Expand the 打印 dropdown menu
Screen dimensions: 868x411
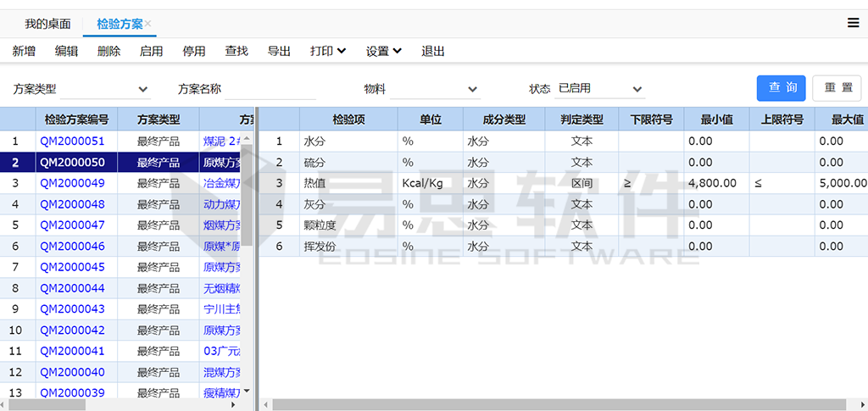pos(327,51)
